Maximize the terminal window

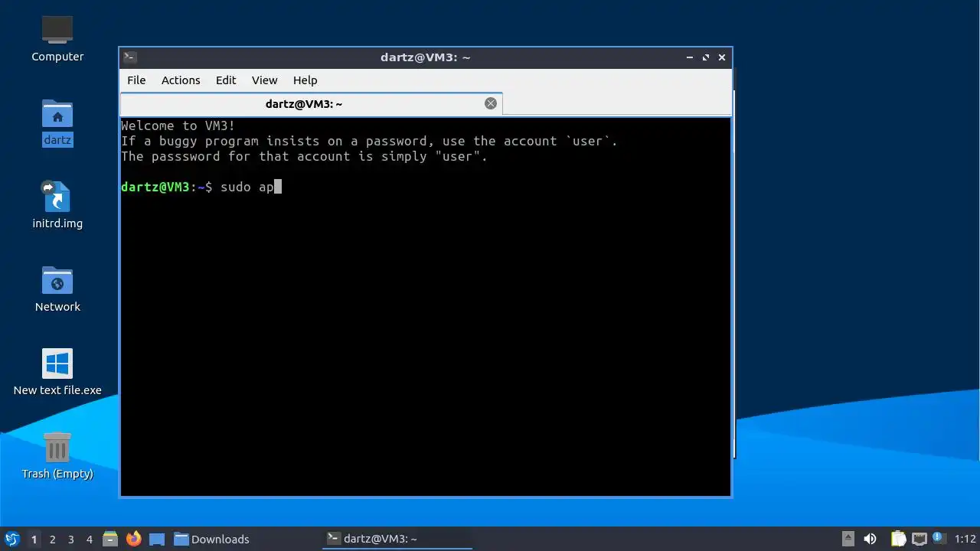tap(705, 57)
